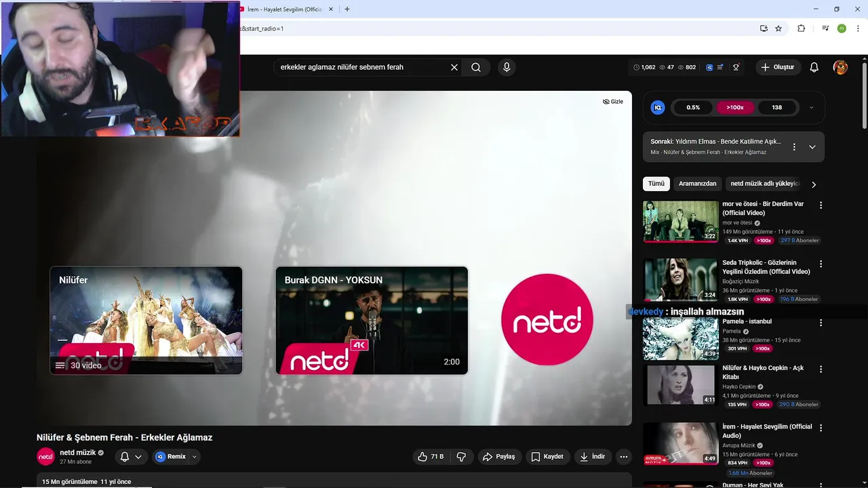Image resolution: width=868 pixels, height=488 pixels.
Task: Clear the search box text
Action: [x=454, y=67]
